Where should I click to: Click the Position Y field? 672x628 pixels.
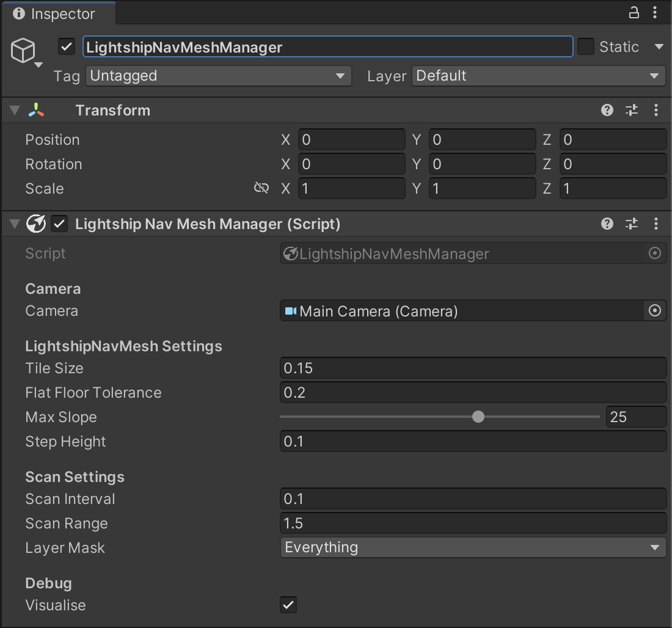[482, 139]
